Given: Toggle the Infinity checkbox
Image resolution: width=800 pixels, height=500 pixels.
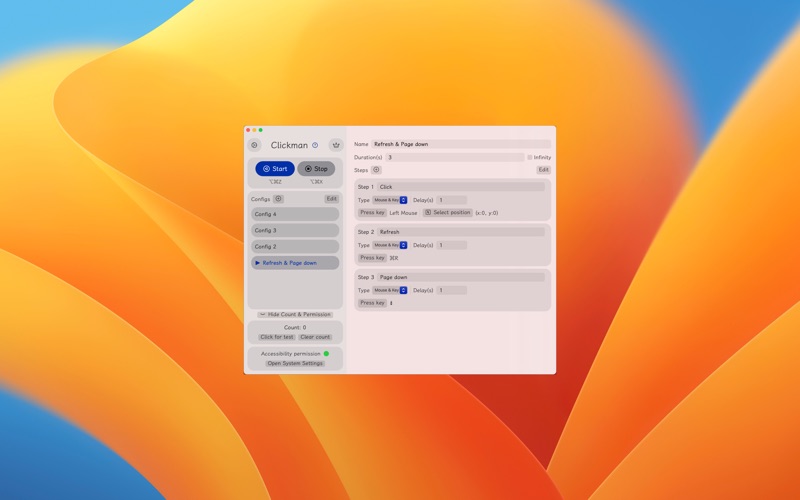Looking at the screenshot, I should tap(530, 157).
